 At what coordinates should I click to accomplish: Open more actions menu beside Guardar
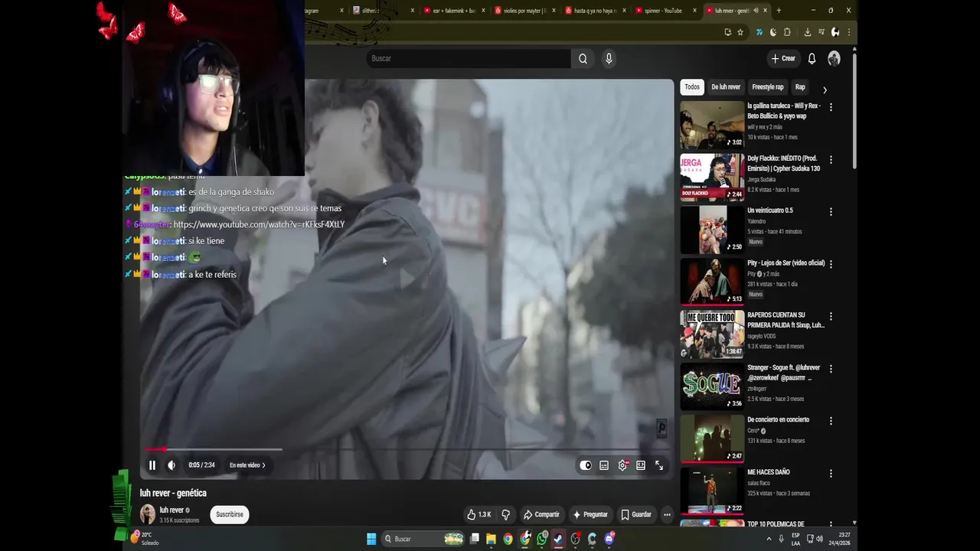coord(667,514)
